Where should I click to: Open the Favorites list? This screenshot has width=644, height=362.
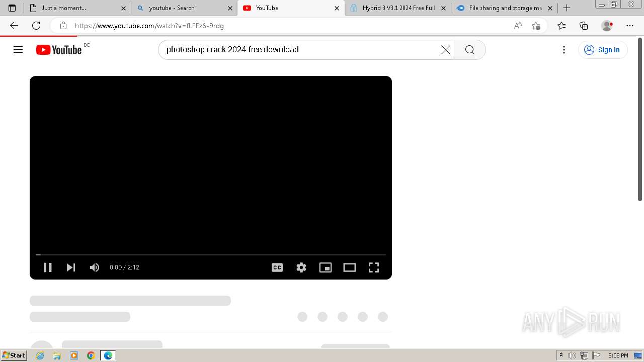561,26
